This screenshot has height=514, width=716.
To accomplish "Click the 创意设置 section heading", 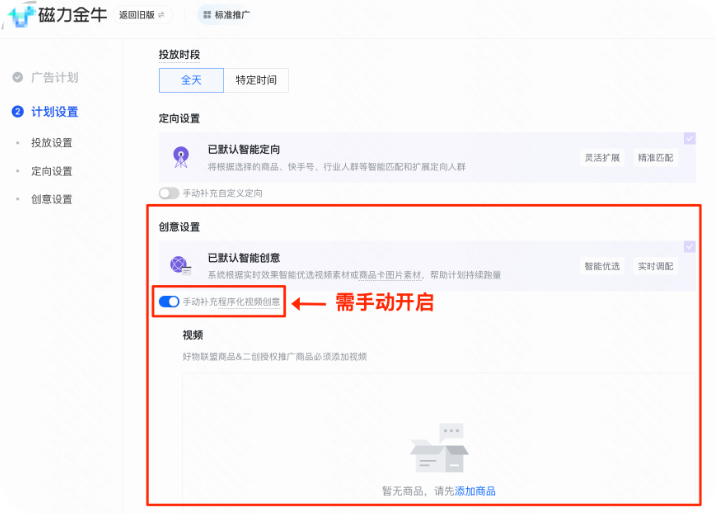I will click(179, 227).
